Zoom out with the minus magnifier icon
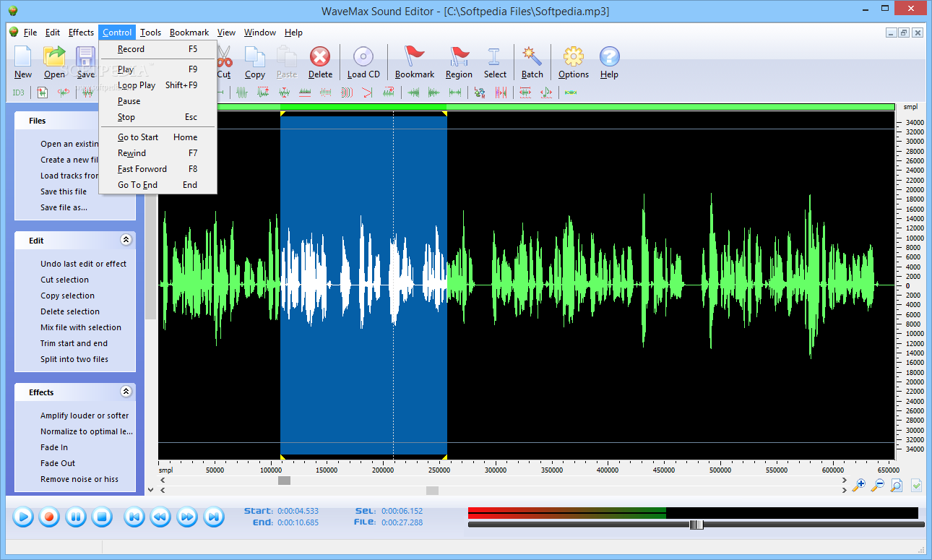Image resolution: width=932 pixels, height=560 pixels. 877,486
